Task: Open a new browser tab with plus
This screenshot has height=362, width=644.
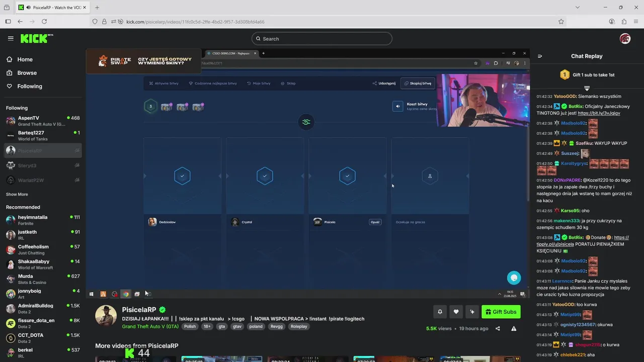Action: point(97,8)
